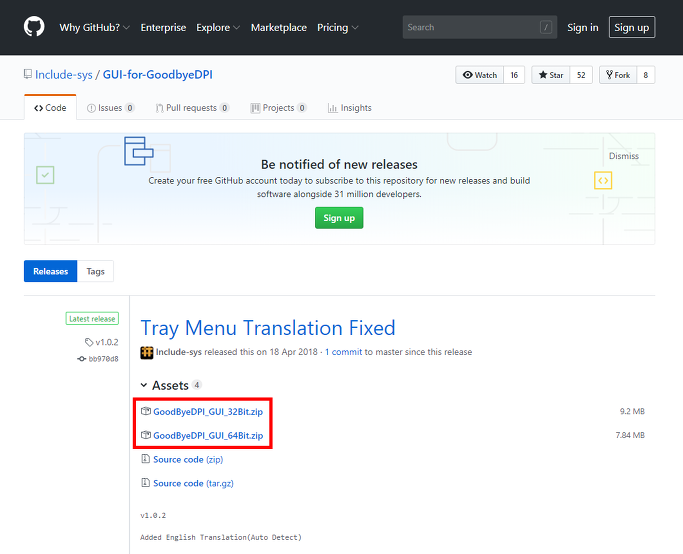Image resolution: width=683 pixels, height=554 pixels.
Task: Download Source code (tar.gz)
Action: (193, 483)
